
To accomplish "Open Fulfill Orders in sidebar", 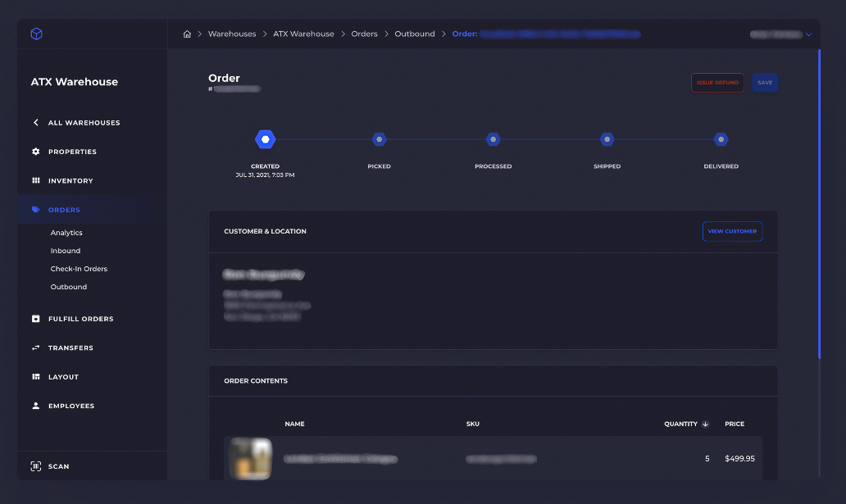I will pyautogui.click(x=81, y=319).
